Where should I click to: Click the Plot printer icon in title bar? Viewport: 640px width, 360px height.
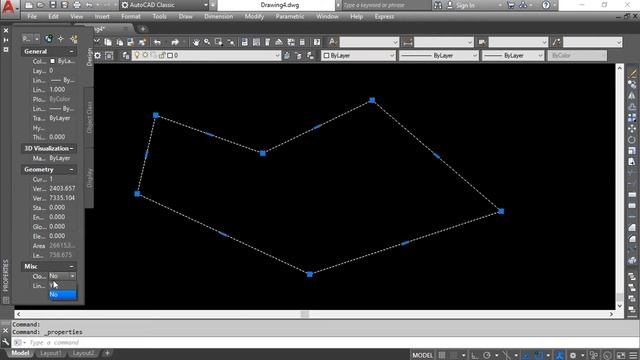pyautogui.click(x=77, y=5)
